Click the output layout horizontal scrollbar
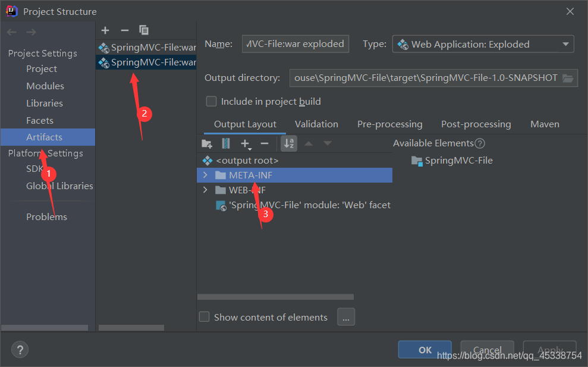Image resolution: width=588 pixels, height=367 pixels. pos(275,297)
